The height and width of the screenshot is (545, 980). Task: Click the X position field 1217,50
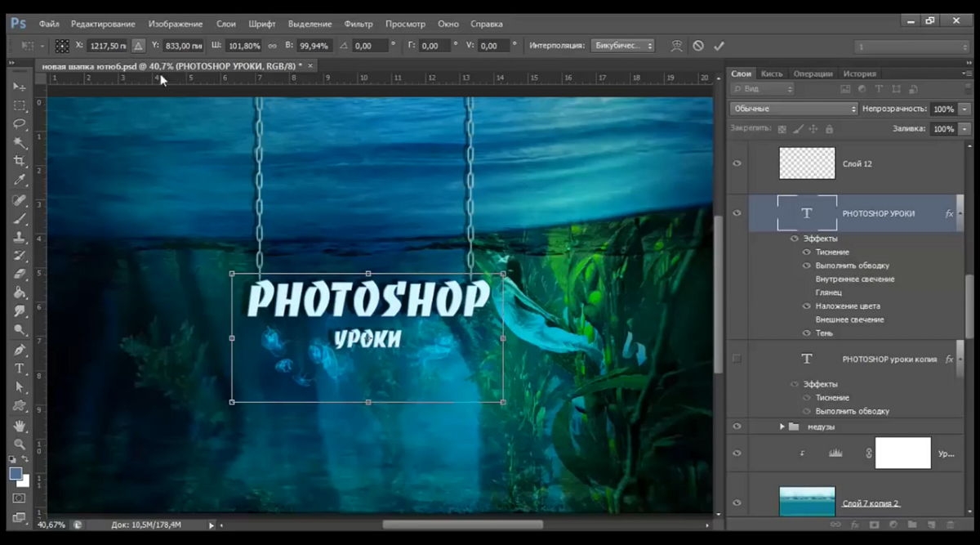pos(106,46)
